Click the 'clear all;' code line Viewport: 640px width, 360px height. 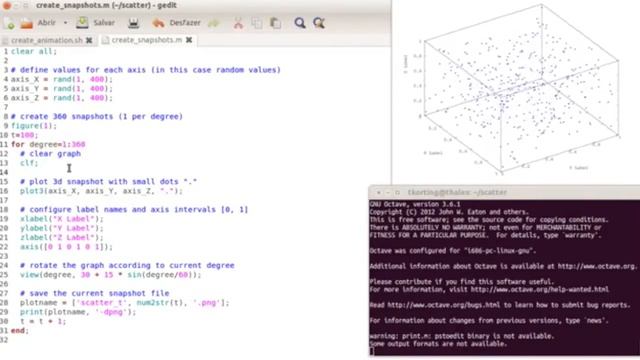coord(34,51)
